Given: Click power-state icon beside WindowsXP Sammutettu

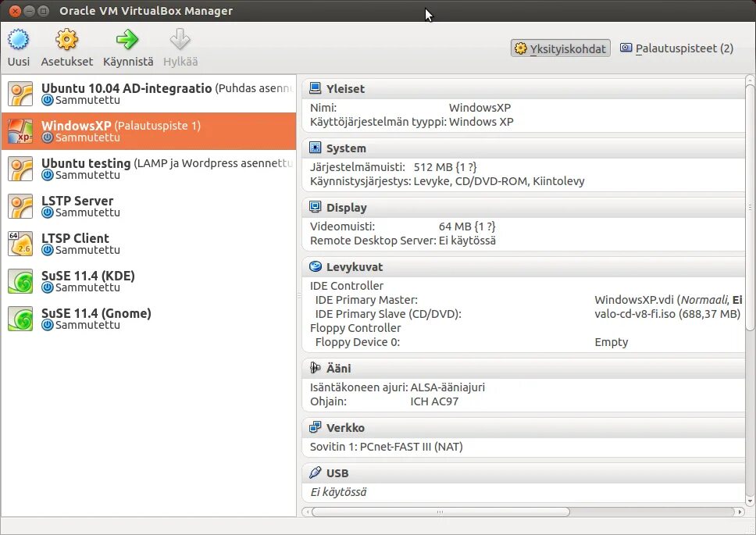Looking at the screenshot, I should point(47,137).
